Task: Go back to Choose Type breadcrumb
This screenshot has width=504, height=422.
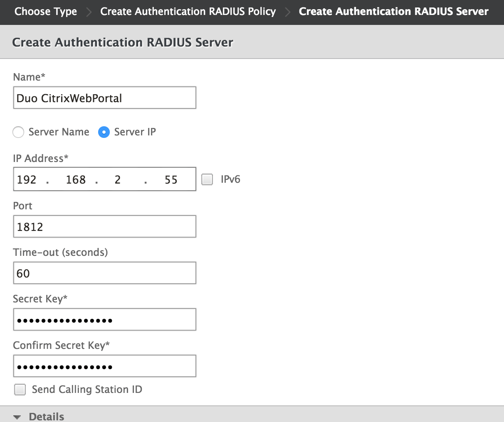Action: pyautogui.click(x=46, y=12)
